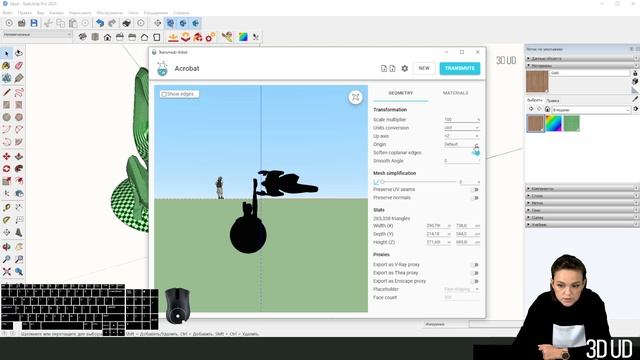Open the tags dropdown in top toolbar
640x360 pixels.
[x=37, y=35]
